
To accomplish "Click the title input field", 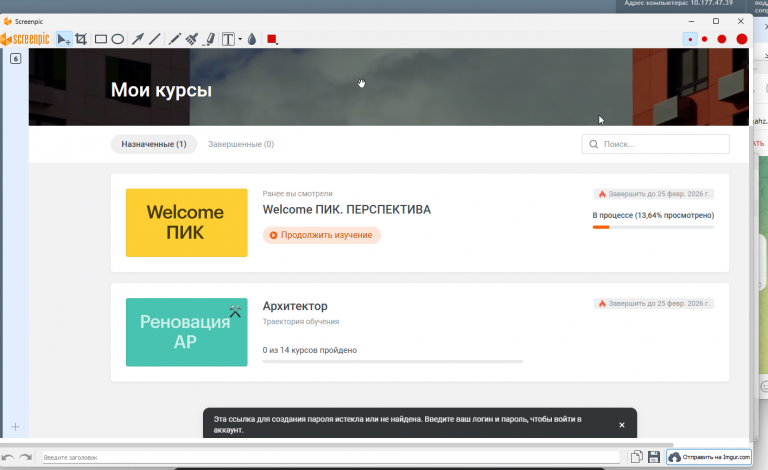I will [331, 457].
